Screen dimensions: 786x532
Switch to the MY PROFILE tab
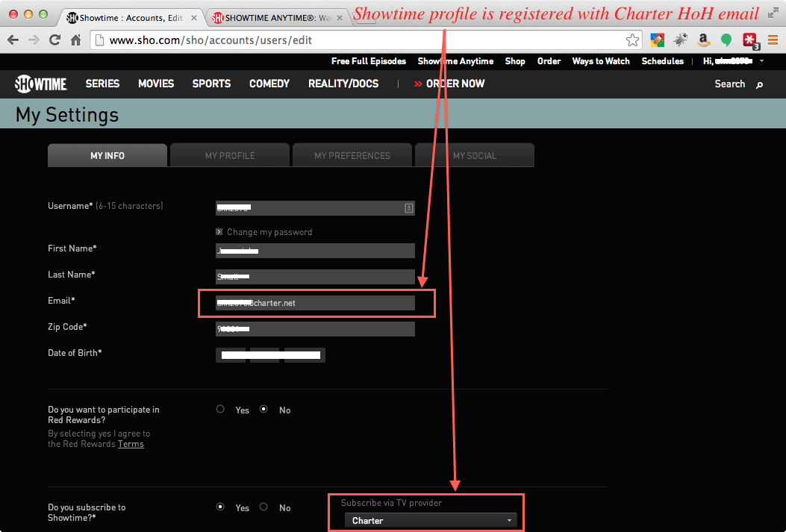[x=230, y=155]
